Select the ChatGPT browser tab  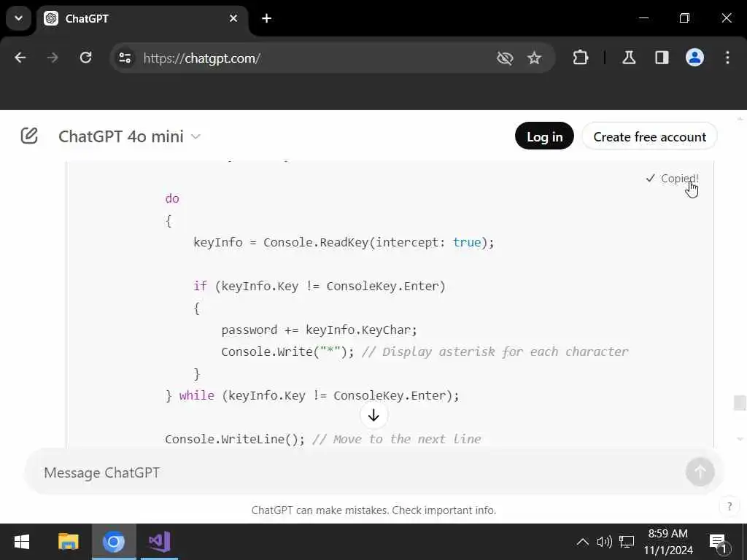coord(142,18)
